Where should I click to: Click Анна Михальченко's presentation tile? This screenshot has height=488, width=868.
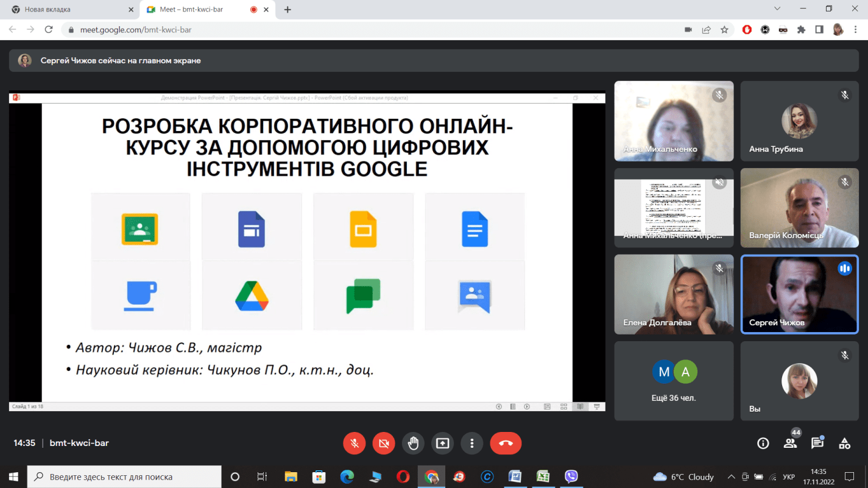(x=674, y=208)
